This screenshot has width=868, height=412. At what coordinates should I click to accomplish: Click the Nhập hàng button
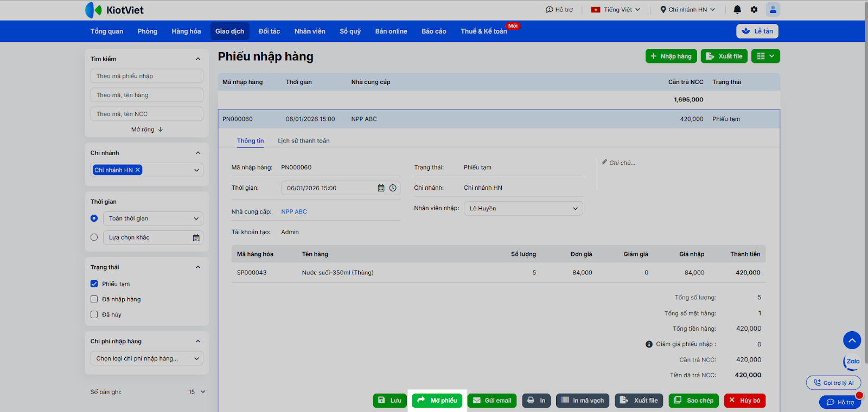click(x=671, y=56)
